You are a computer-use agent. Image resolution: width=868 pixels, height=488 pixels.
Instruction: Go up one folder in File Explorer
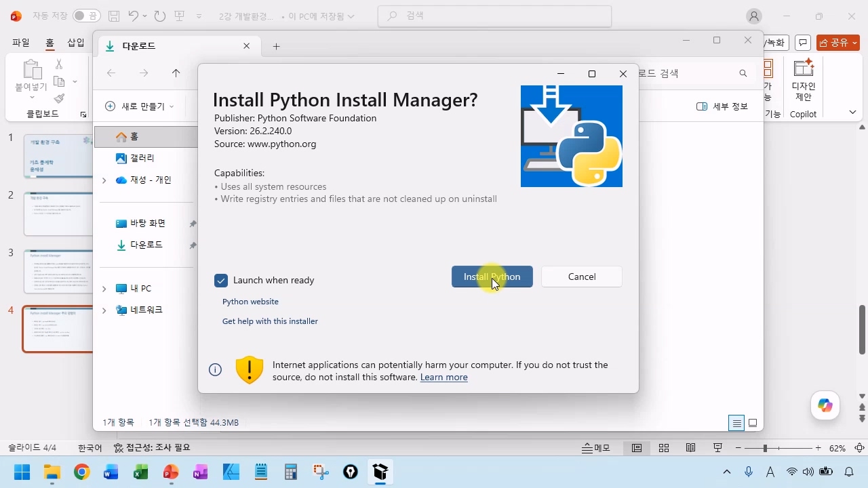point(176,73)
